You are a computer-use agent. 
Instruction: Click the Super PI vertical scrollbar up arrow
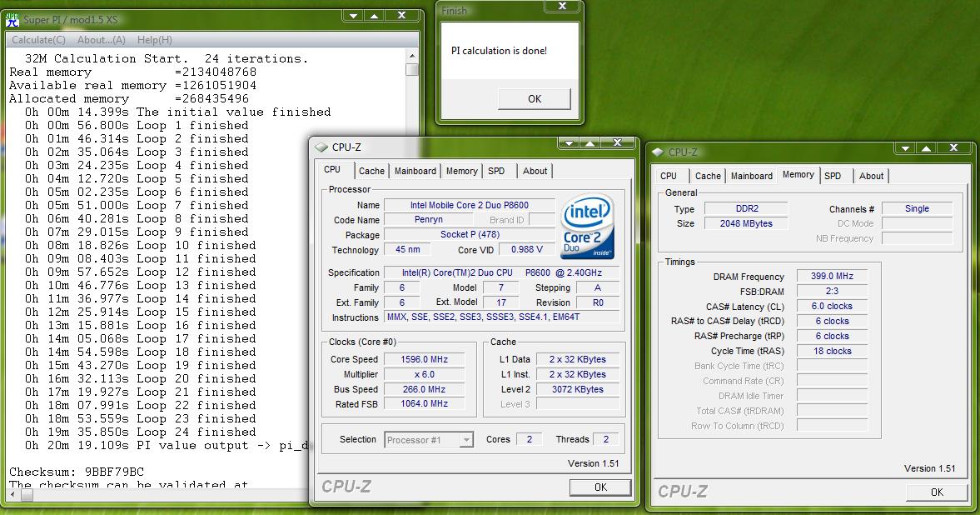[411, 56]
